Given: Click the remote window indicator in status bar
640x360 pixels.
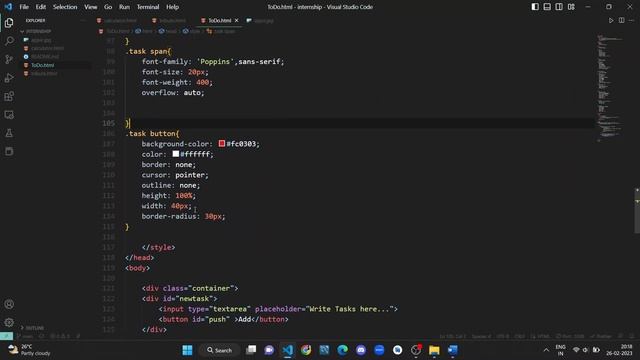Looking at the screenshot, I should pyautogui.click(x=6, y=336).
